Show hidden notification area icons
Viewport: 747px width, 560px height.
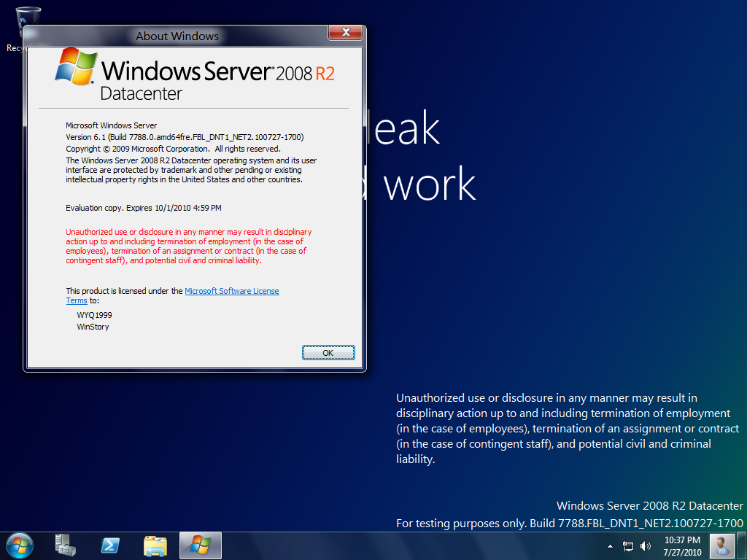point(611,546)
